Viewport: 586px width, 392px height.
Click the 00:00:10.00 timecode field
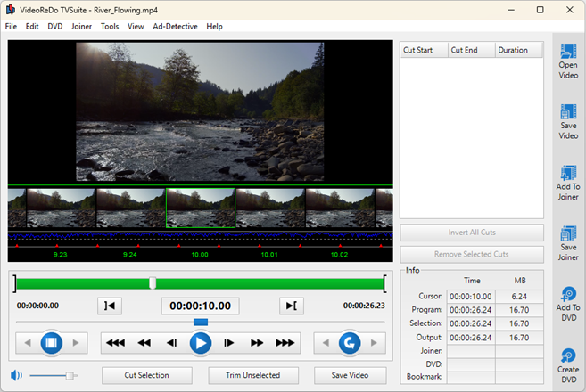[x=201, y=306]
